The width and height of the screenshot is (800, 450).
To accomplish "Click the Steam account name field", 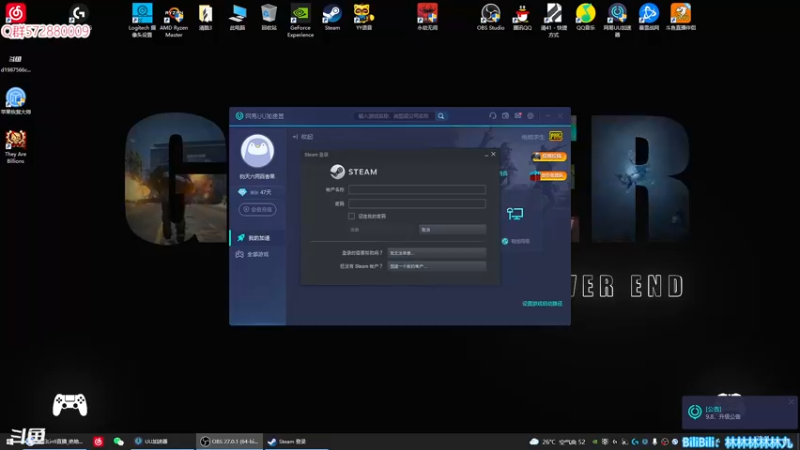I will (417, 190).
